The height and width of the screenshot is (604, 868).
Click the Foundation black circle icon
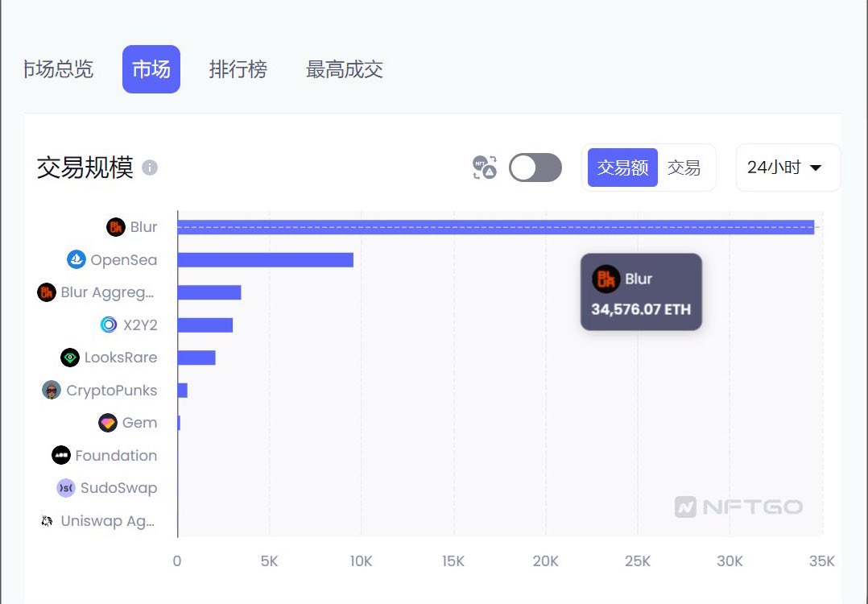(60, 455)
